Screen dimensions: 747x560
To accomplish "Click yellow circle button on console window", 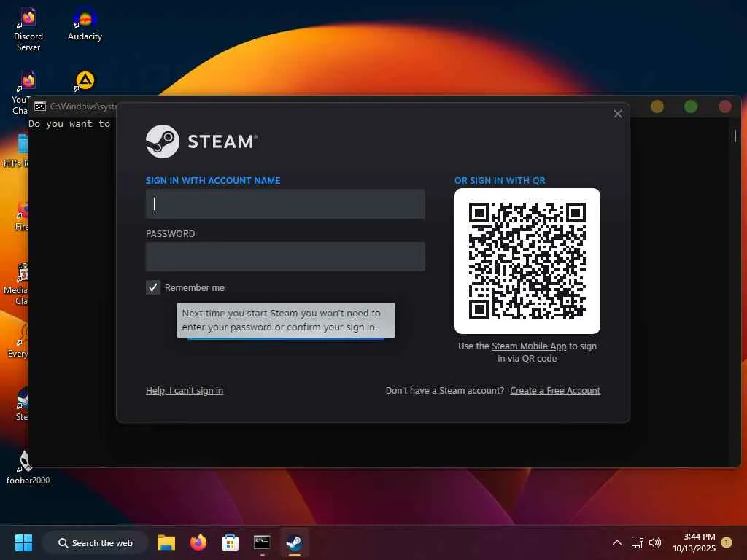I will pos(657,106).
